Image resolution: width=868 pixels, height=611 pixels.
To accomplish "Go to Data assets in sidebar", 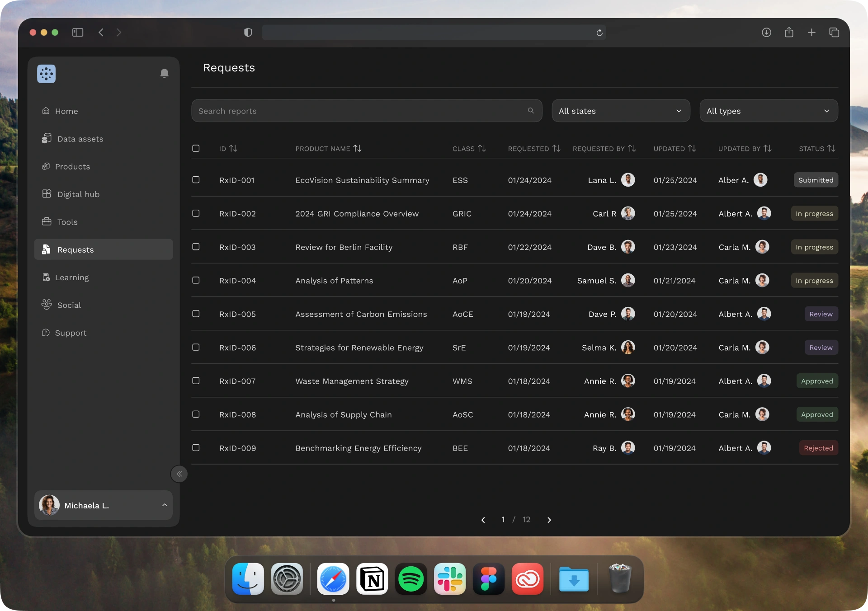I will (80, 139).
